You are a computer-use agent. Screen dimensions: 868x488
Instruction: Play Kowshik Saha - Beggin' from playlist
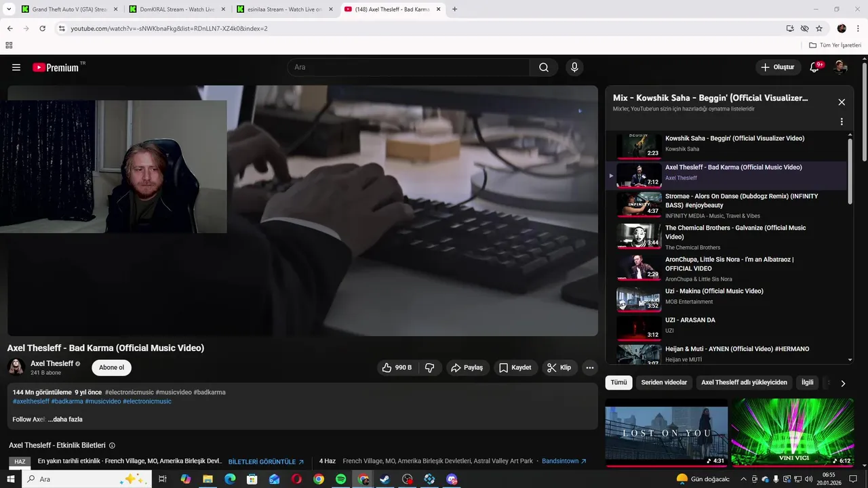point(727,145)
